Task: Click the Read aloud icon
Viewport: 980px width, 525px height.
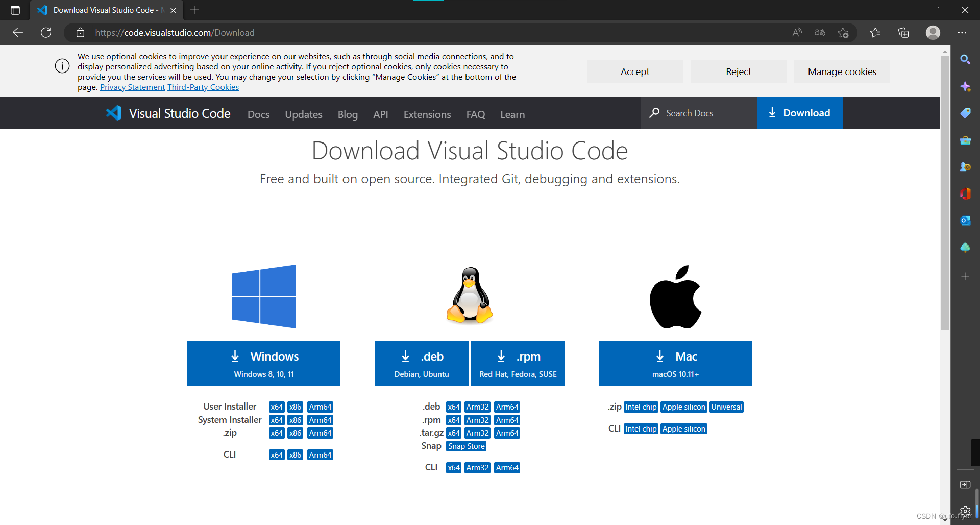Action: tap(797, 33)
